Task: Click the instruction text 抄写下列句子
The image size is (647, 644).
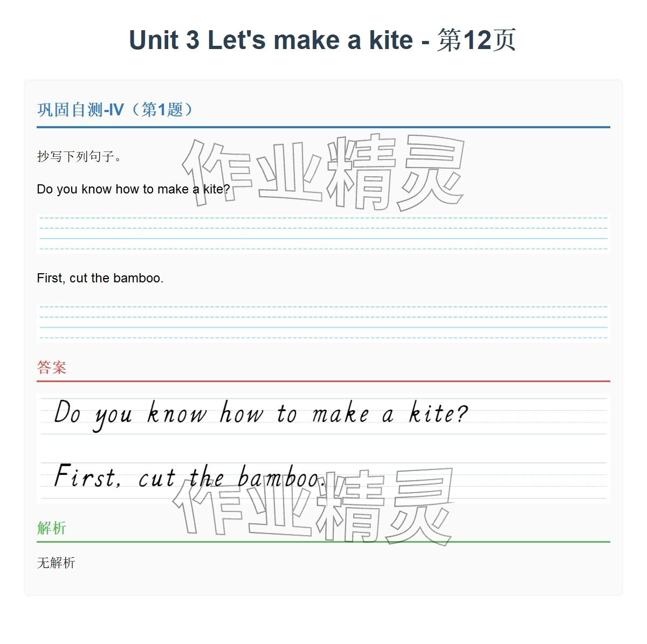Action: [x=79, y=157]
